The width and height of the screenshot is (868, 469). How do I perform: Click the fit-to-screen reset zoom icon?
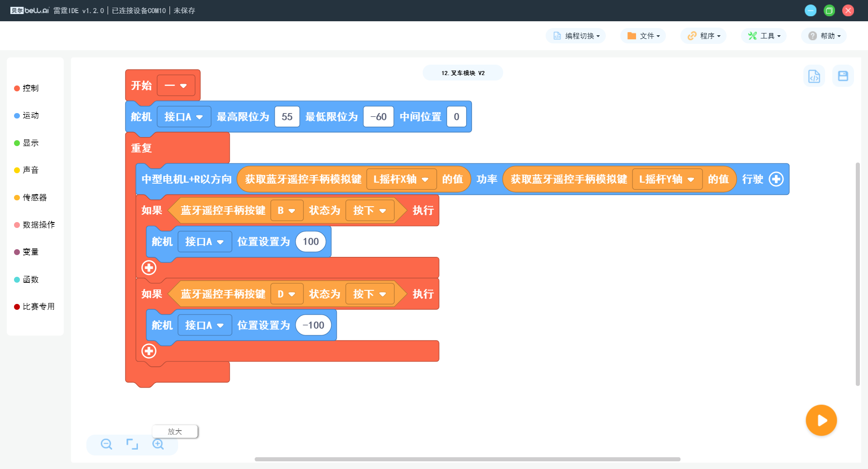(x=132, y=444)
